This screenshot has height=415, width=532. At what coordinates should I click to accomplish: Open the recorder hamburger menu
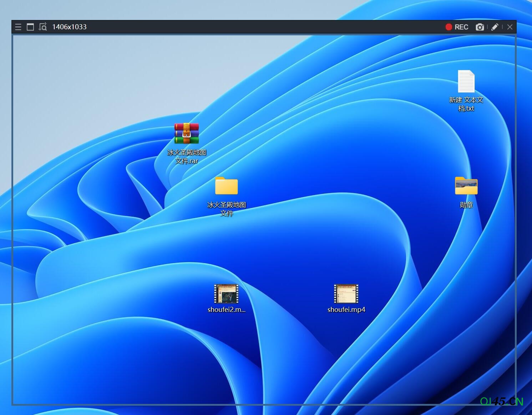pyautogui.click(x=18, y=27)
